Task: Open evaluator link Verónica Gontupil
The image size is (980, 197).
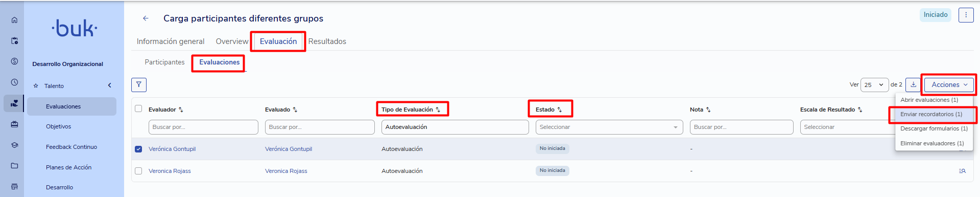Action: (172, 149)
